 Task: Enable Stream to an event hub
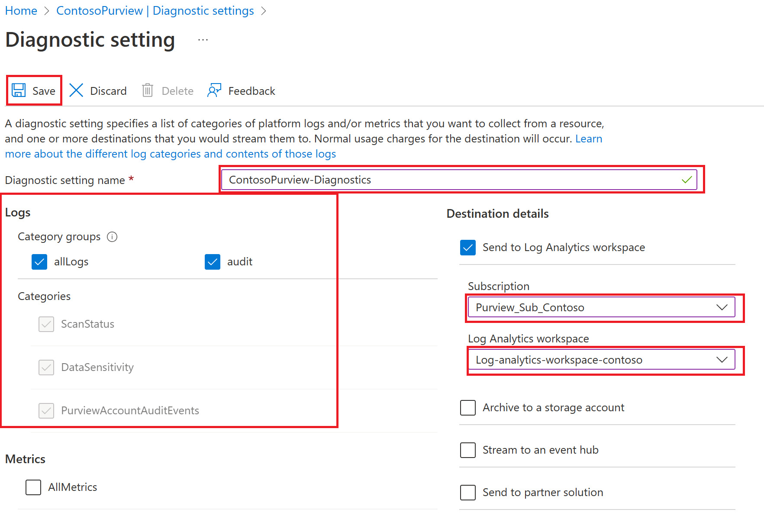468,450
